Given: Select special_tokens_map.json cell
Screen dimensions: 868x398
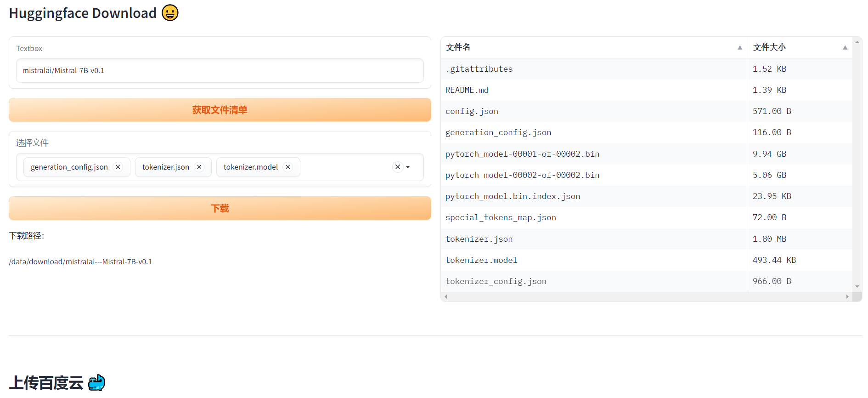Looking at the screenshot, I should [594, 217].
